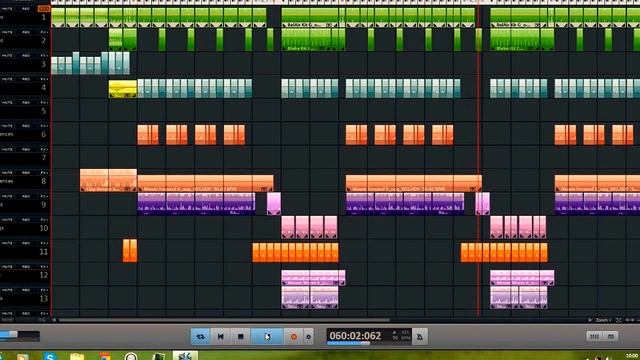This screenshot has height=360, width=640.
Task: Open FX menu of track 9
Action: pyautogui.click(x=44, y=196)
